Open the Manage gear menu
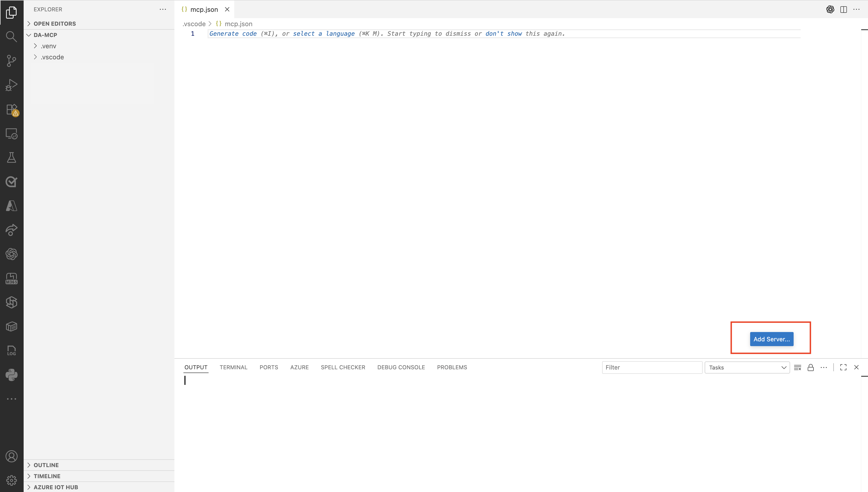Image resolution: width=868 pixels, height=492 pixels. point(12,480)
